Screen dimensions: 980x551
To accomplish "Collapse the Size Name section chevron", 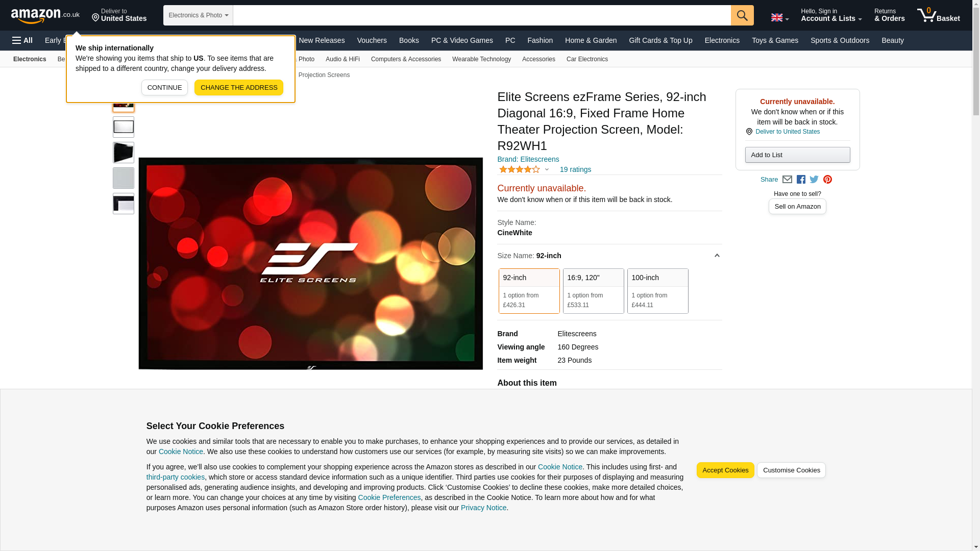I will [x=717, y=256].
